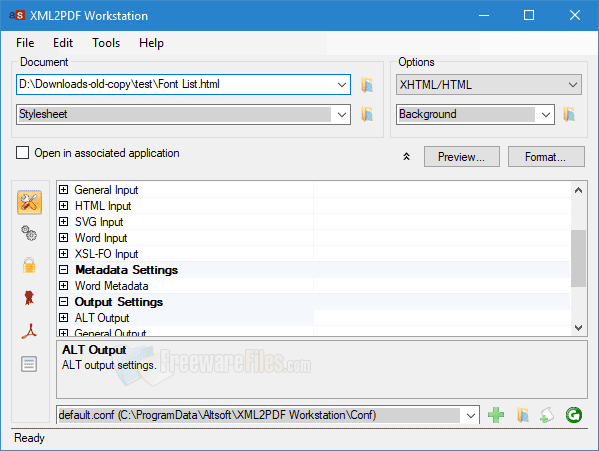This screenshot has width=599, height=451.
Task: Collapse Metadata Settings section
Action: (x=64, y=270)
